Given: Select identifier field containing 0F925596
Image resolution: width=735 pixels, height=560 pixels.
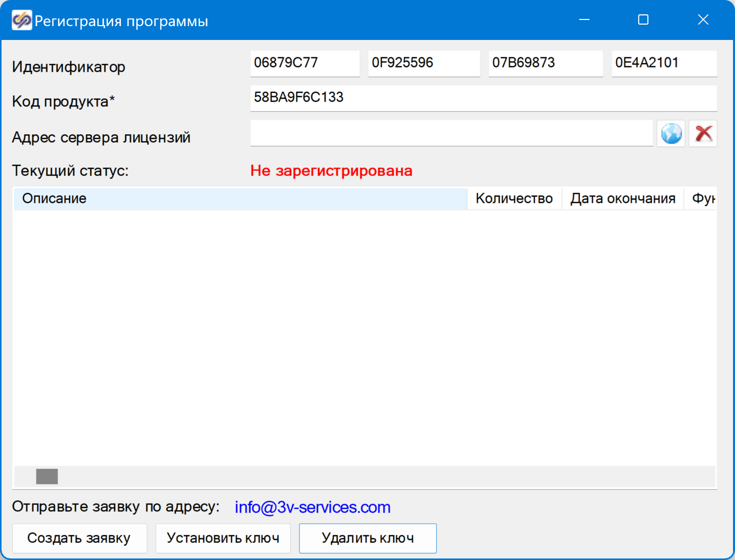Looking at the screenshot, I should pyautogui.click(x=423, y=63).
